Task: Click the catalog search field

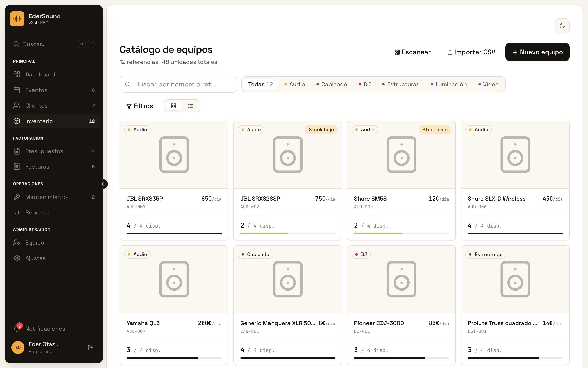Action: (x=178, y=84)
